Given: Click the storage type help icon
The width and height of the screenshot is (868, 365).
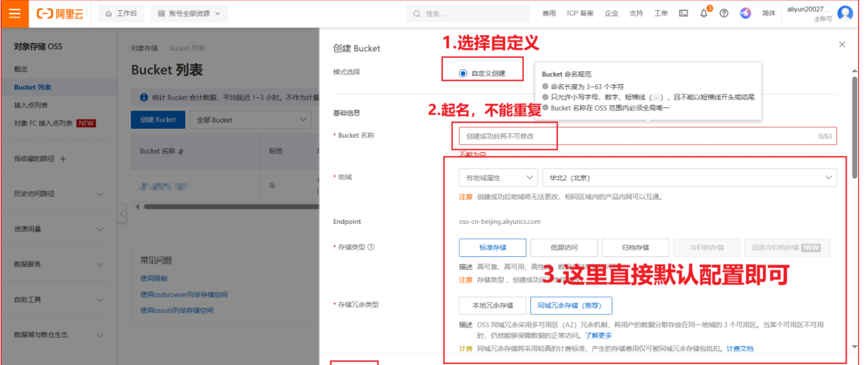Looking at the screenshot, I should tap(371, 247).
